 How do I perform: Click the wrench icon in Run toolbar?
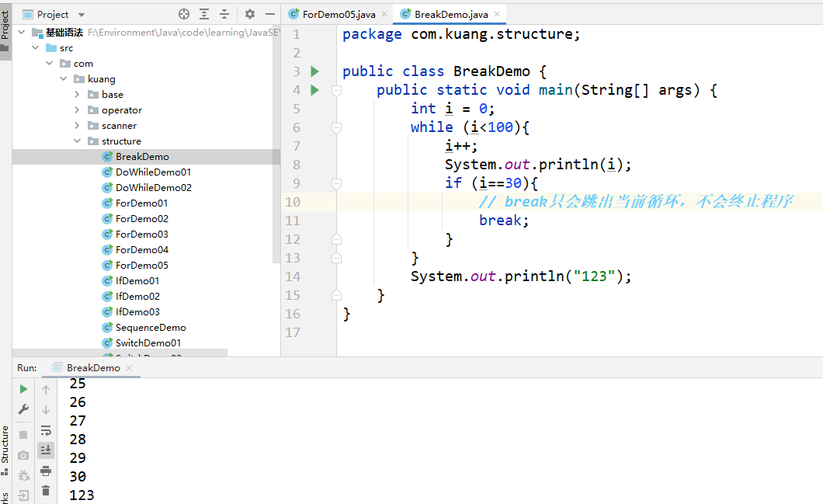pos(23,409)
